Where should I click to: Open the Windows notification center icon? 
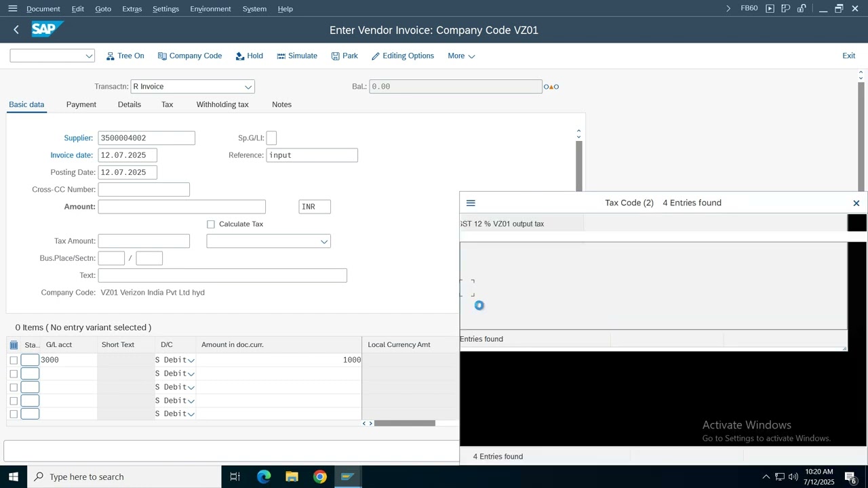(852, 477)
